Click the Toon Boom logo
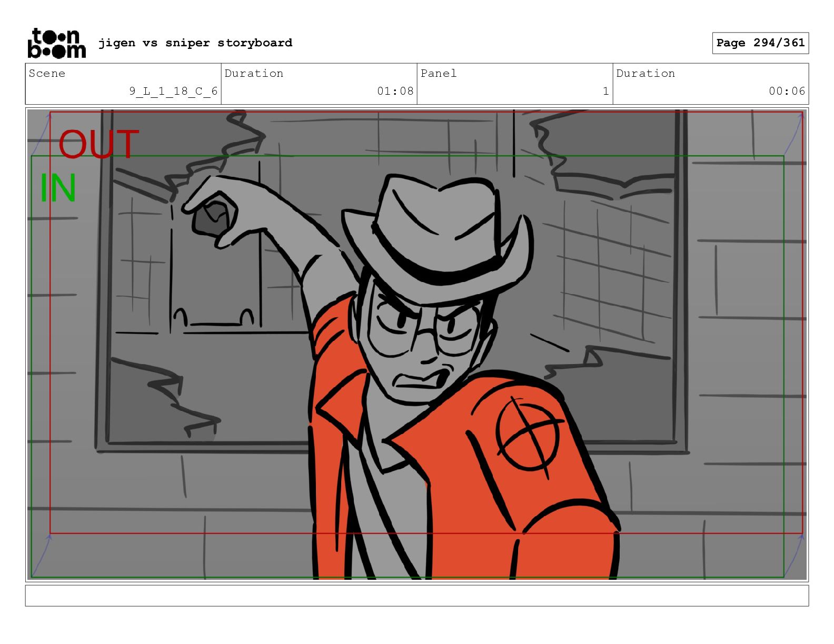Screen dimensions: 834x644 (56, 43)
